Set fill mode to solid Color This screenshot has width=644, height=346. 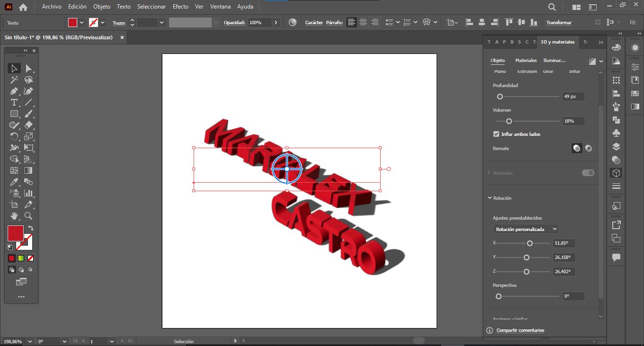(x=11, y=258)
